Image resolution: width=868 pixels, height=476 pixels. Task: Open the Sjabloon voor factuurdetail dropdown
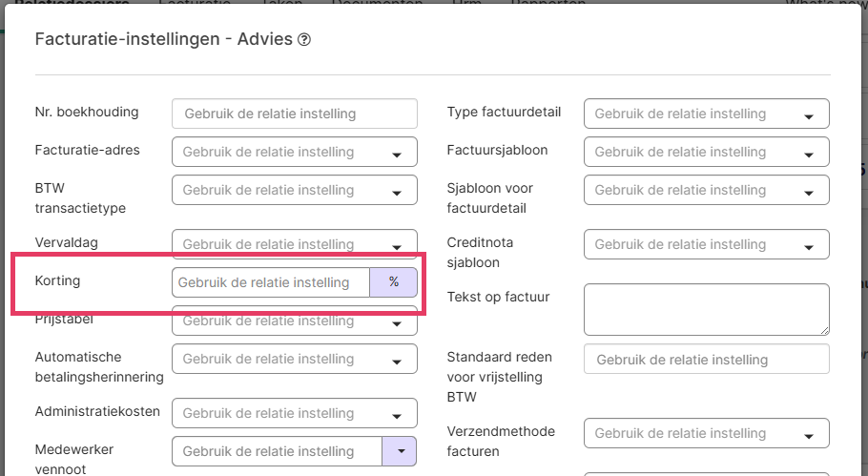pyautogui.click(x=706, y=190)
